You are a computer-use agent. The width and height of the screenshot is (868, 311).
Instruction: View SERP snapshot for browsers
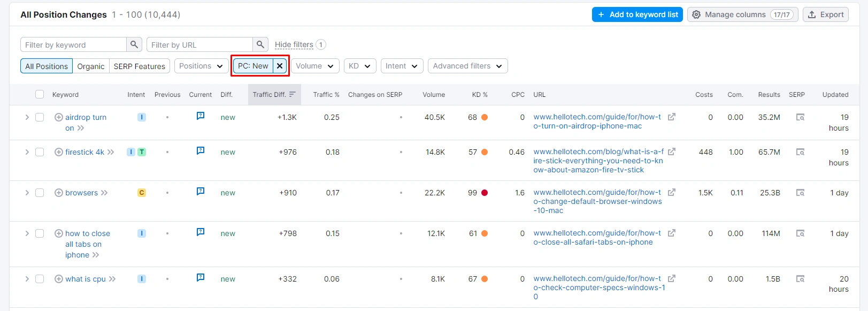click(800, 193)
